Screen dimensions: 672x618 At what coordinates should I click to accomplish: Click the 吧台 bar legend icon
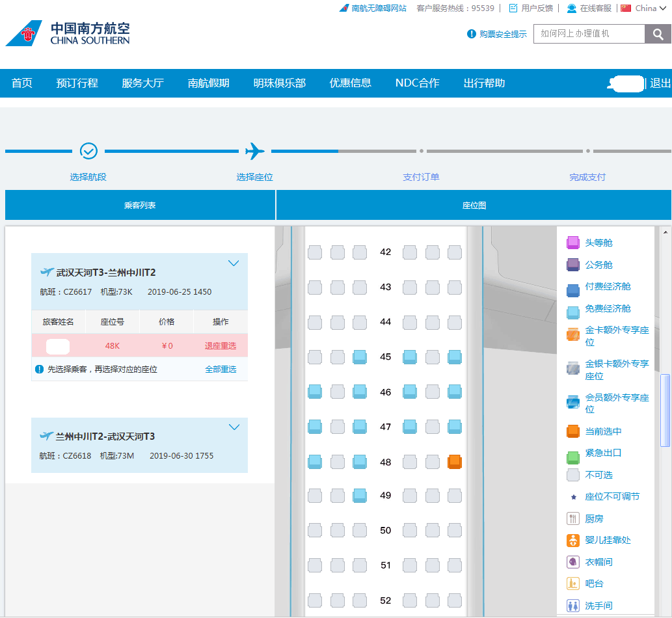point(573,583)
